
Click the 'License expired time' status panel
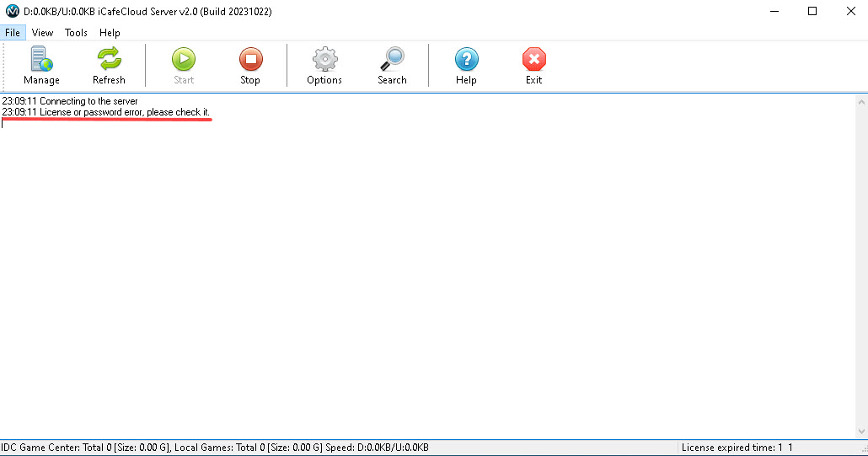(737, 448)
